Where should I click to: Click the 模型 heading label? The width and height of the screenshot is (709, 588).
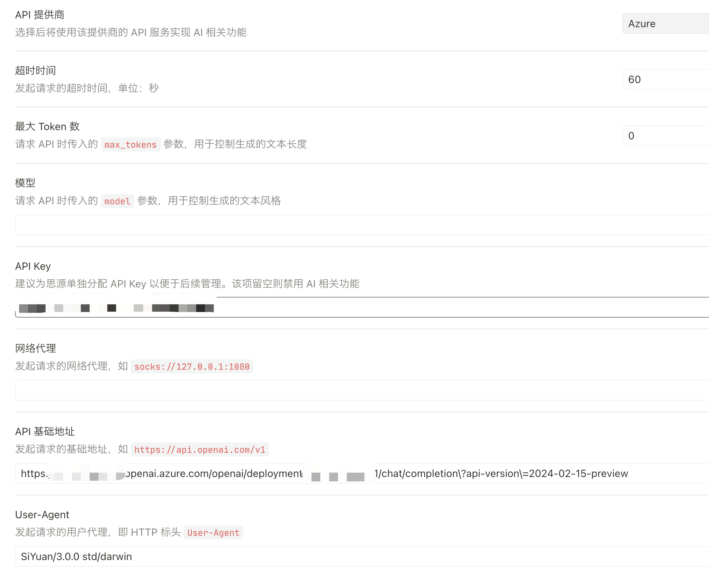tap(25, 183)
